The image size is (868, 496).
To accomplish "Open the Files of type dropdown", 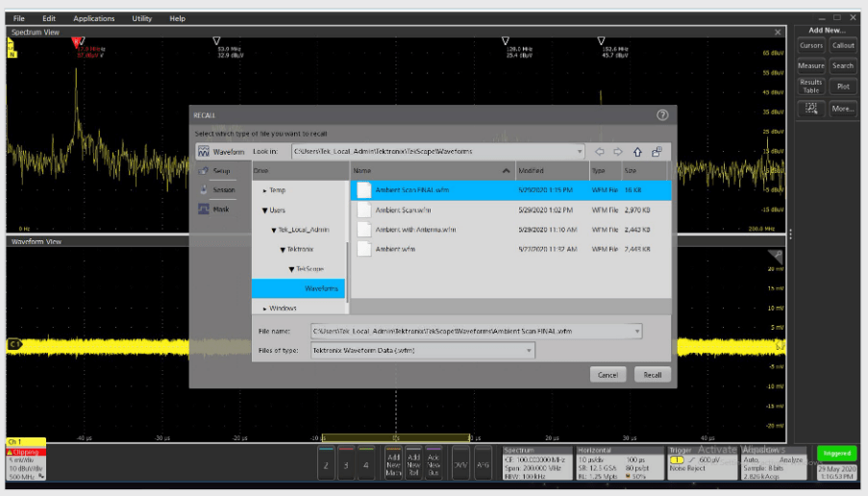I will [x=529, y=351].
